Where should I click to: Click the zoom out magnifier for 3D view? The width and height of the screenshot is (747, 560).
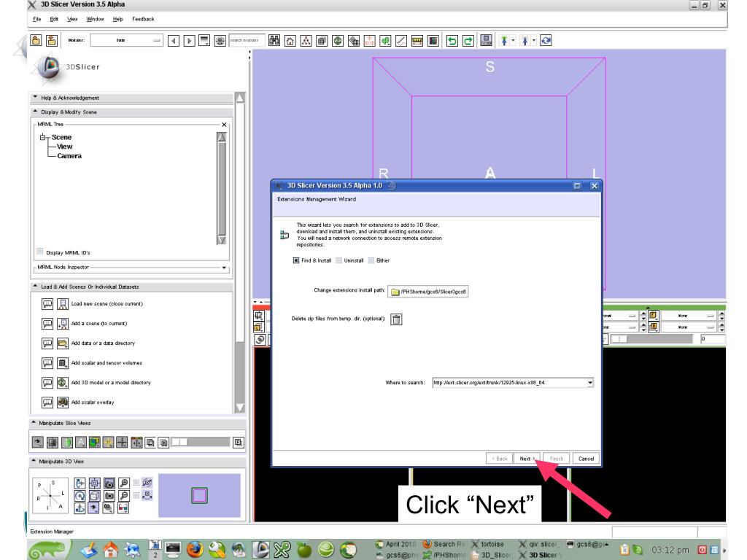[x=124, y=496]
